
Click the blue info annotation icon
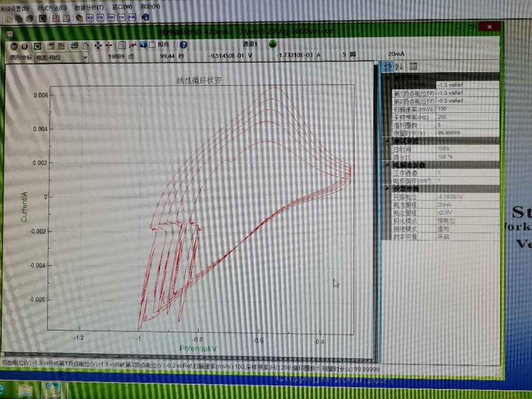pos(143,44)
